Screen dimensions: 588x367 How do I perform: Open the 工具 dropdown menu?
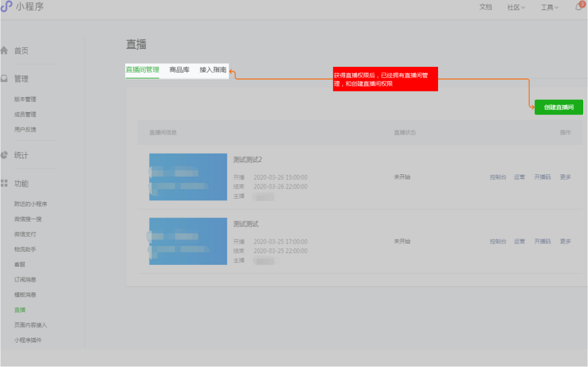[x=548, y=8]
